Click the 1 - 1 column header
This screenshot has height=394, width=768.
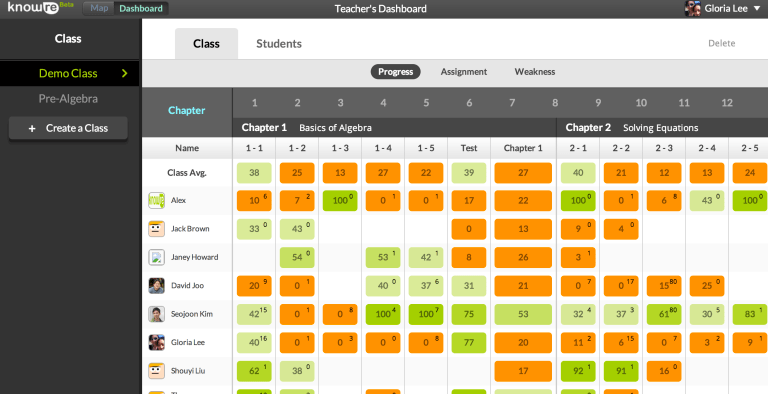(x=254, y=148)
